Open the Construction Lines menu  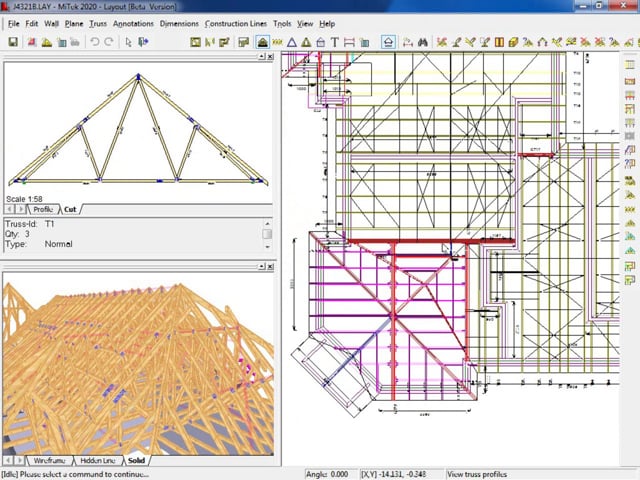(235, 23)
